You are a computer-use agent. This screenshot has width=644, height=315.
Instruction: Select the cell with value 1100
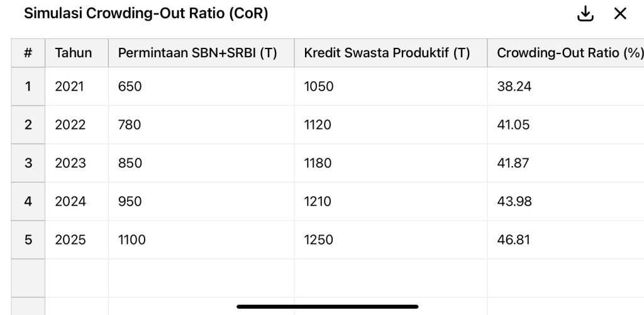(x=131, y=240)
